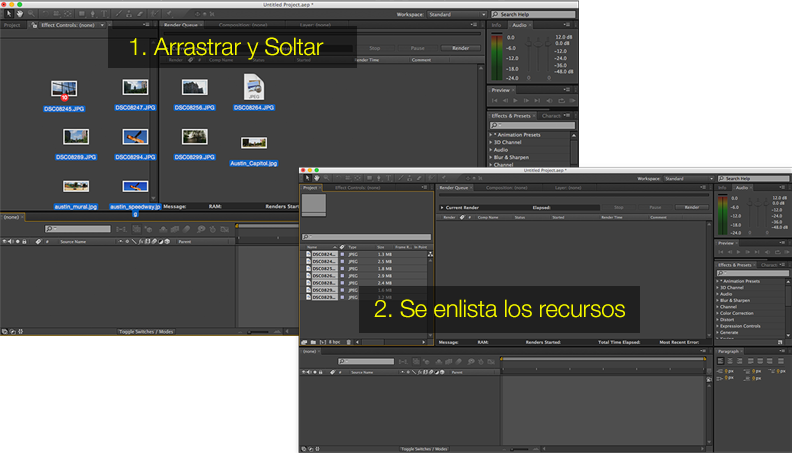Click video eye column header in front timeline
This screenshot has height=453, width=792.
point(304,372)
